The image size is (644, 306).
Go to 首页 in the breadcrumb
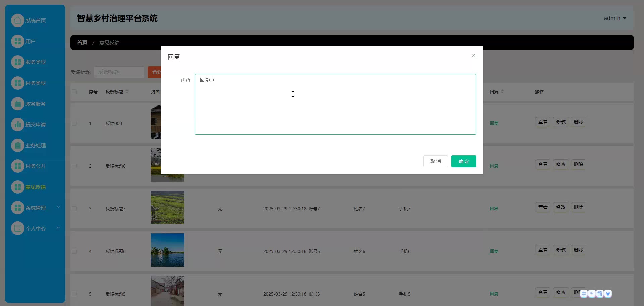82,42
